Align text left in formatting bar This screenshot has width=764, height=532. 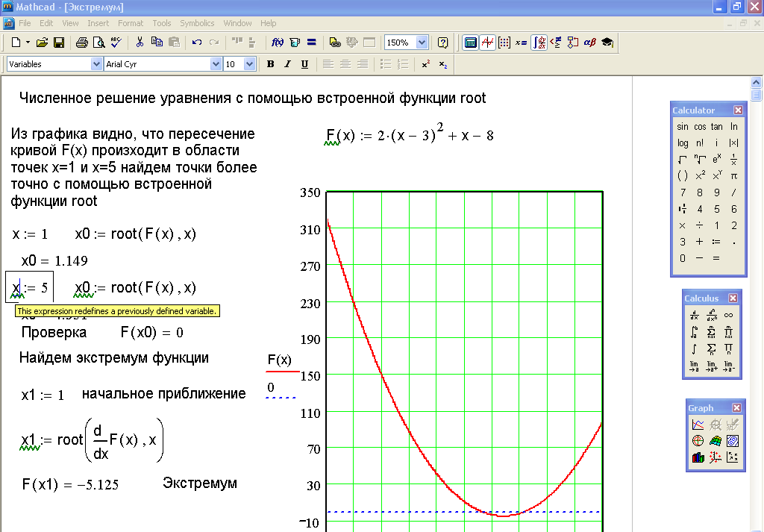click(328, 64)
